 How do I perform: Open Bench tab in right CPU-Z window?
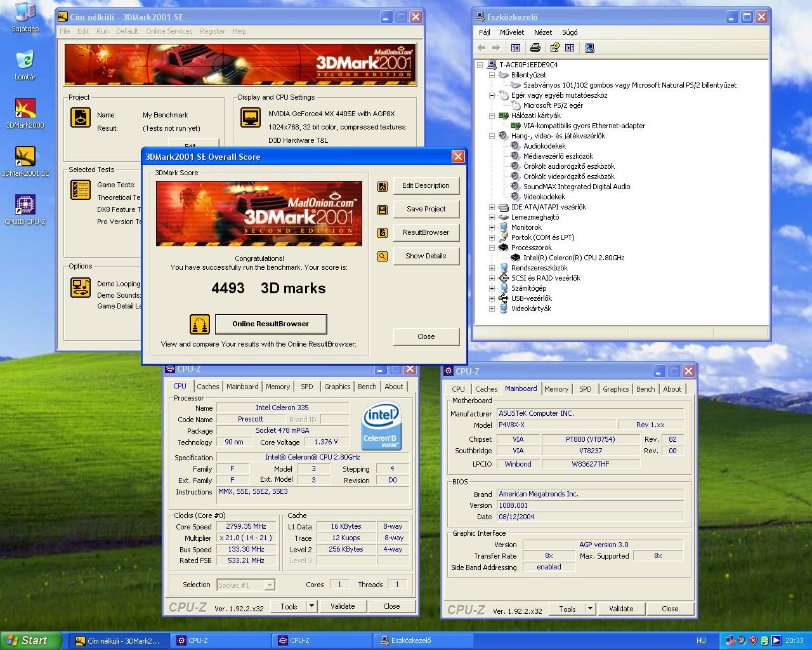646,389
